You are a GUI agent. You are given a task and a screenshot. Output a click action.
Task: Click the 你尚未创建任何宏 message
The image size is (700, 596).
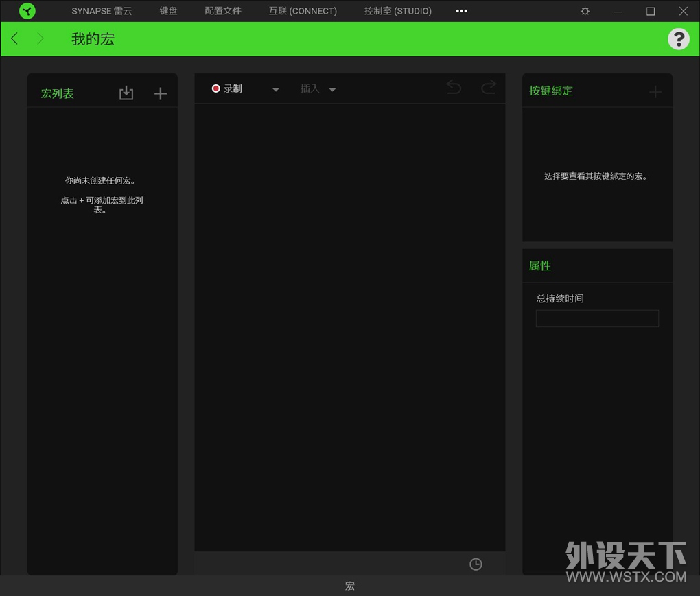pyautogui.click(x=100, y=180)
